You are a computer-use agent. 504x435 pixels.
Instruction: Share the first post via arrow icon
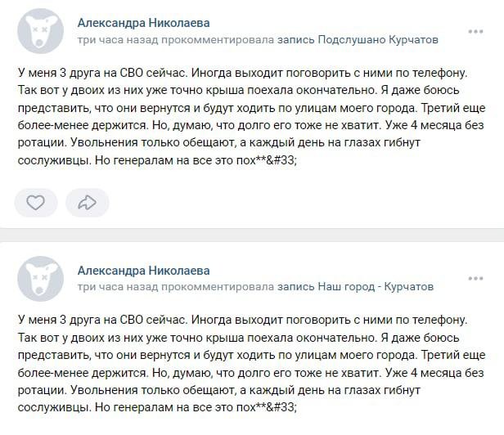point(87,203)
